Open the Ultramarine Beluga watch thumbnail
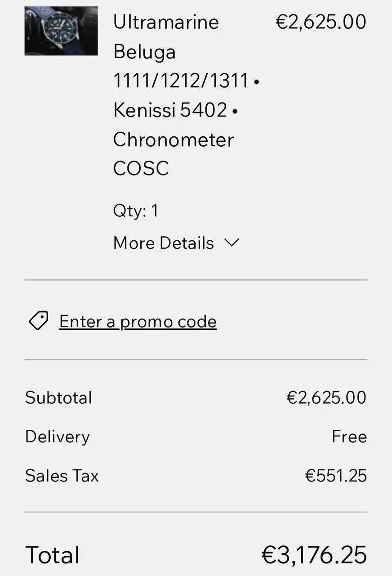 click(x=61, y=31)
